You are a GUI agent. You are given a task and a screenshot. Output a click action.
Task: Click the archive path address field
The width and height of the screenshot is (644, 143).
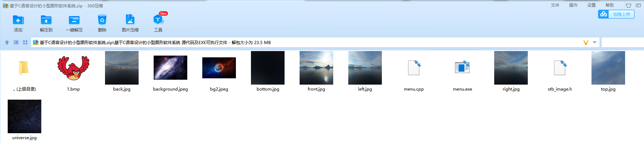[315, 43]
